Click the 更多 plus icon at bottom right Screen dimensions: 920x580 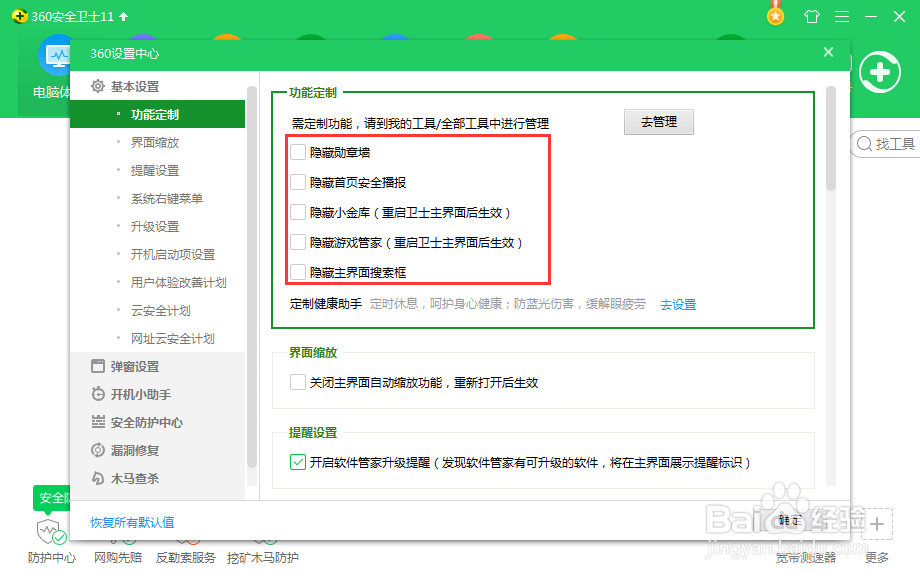click(x=877, y=524)
